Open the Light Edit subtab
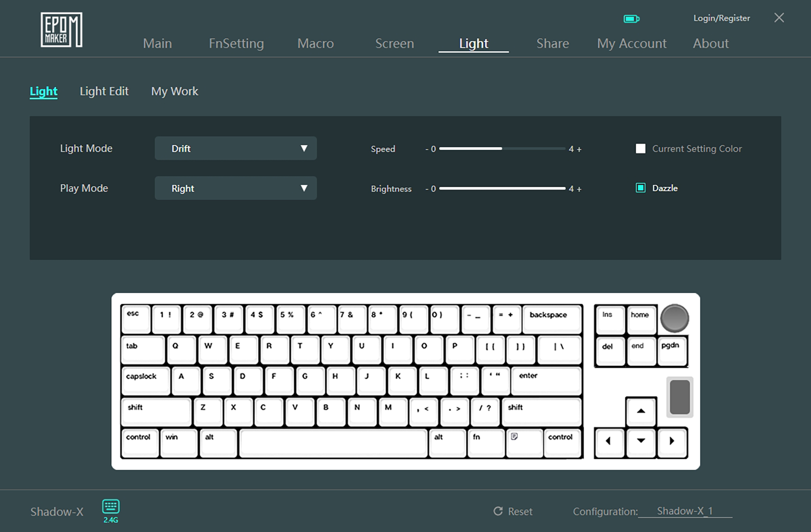This screenshot has height=532, width=811. (104, 91)
